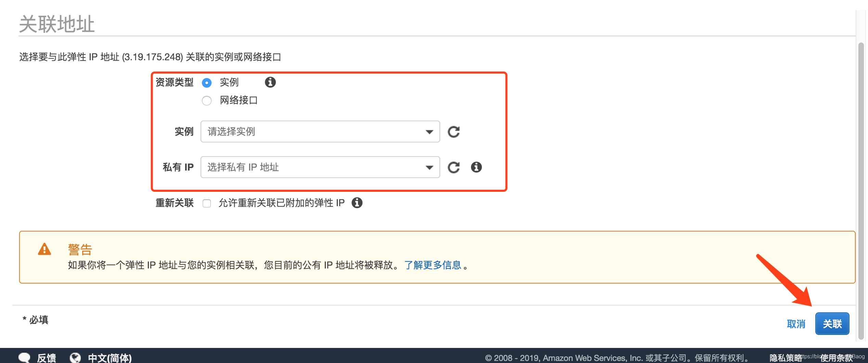Viewport: 868px width, 363px height.
Task: Click the info icon beside private IP refresh
Action: tap(476, 167)
